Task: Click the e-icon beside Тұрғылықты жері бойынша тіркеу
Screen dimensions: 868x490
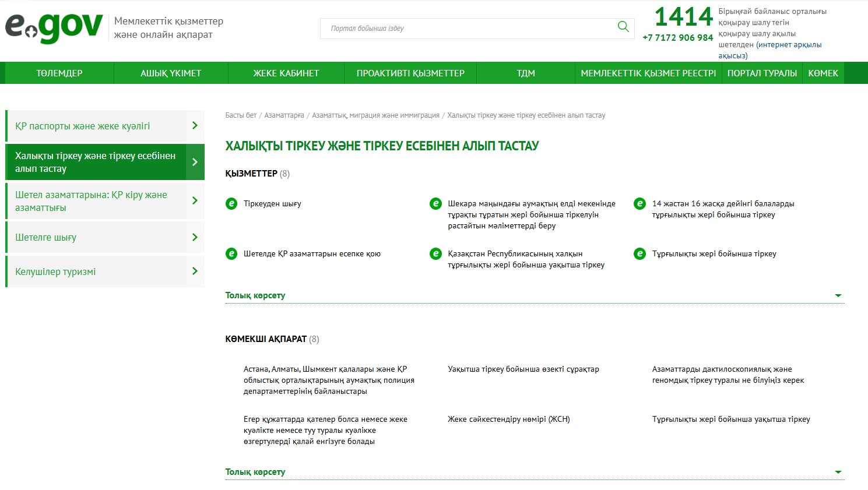Action: coord(639,254)
